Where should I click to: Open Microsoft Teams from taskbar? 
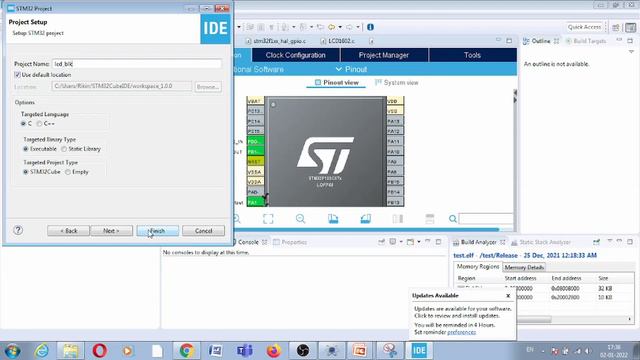coord(244,351)
